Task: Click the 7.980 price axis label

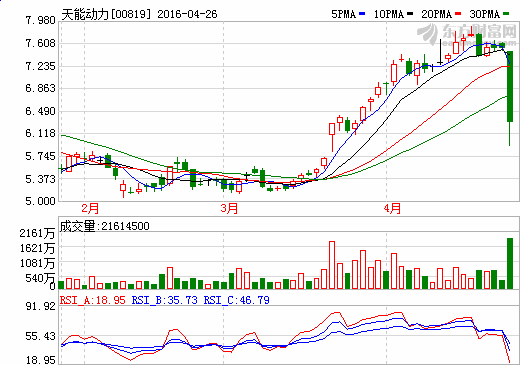Action: (x=40, y=20)
